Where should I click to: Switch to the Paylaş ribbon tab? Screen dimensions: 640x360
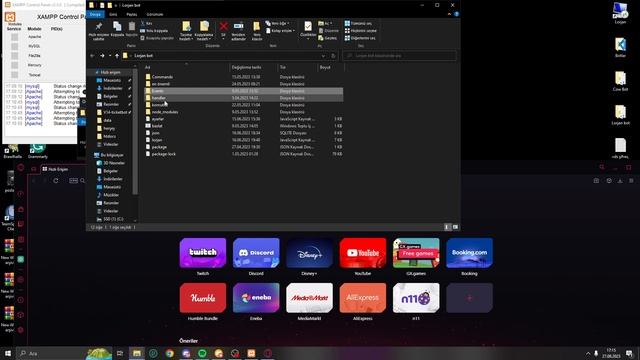[x=131, y=14]
